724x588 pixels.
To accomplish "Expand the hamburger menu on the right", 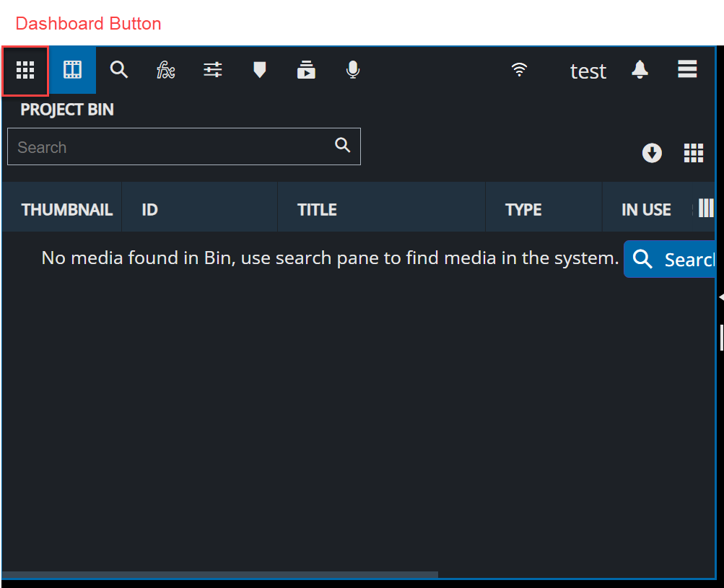I will click(686, 69).
